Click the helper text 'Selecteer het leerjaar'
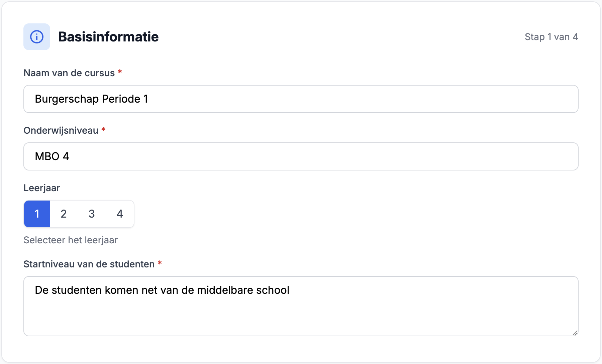 point(70,240)
